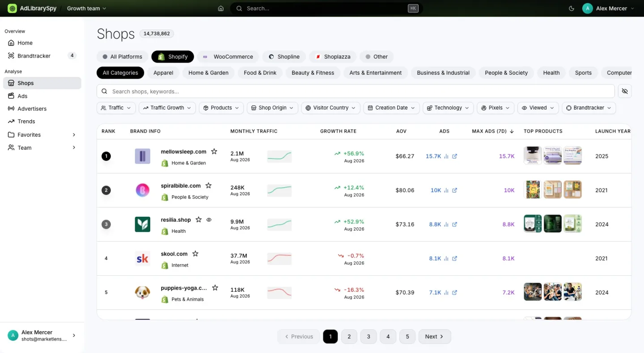Open mellowsleep.com ads external link icon
644x353 pixels.
454,156
